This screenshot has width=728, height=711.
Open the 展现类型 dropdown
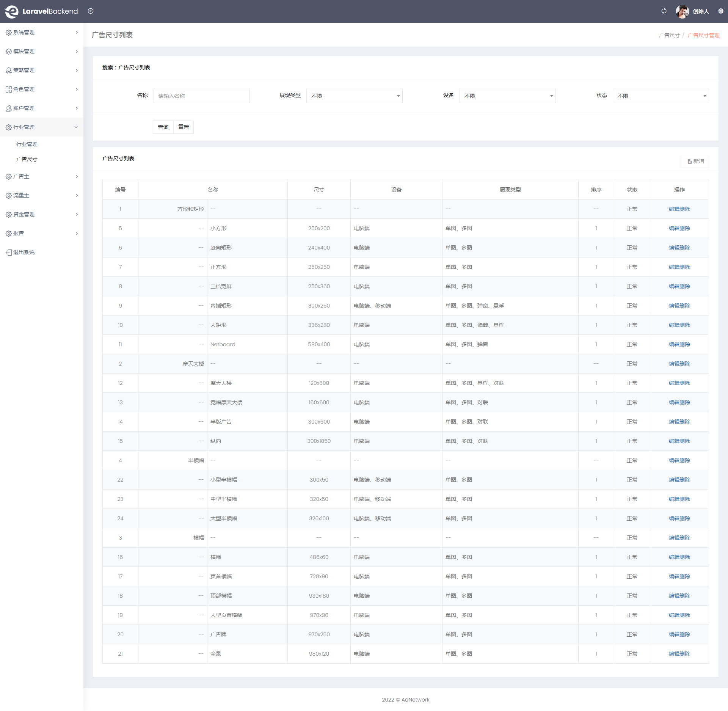click(354, 96)
